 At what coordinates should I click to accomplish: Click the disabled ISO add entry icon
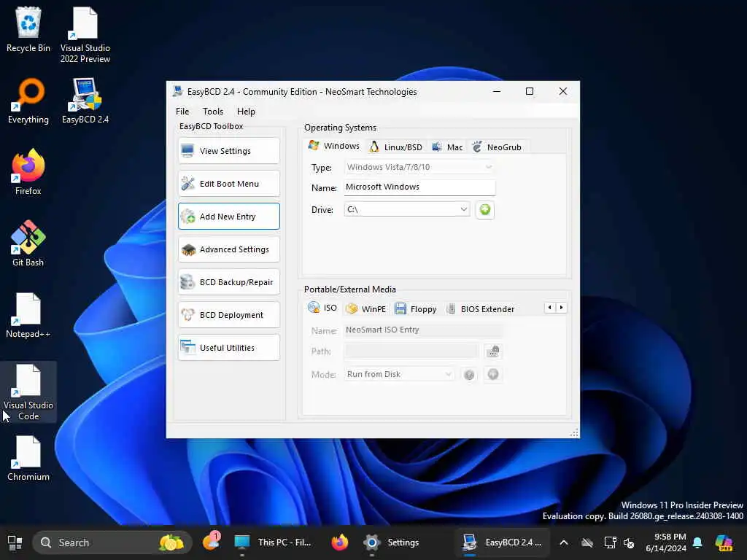coord(493,374)
